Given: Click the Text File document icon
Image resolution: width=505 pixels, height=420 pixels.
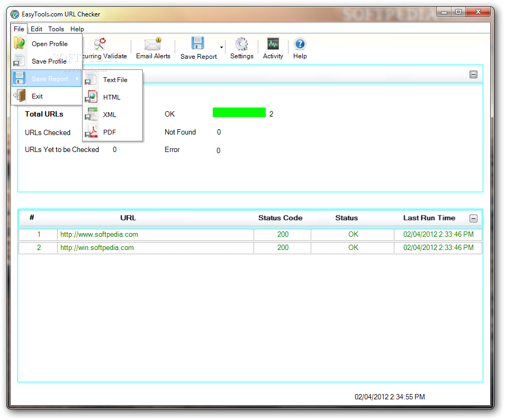Looking at the screenshot, I should pyautogui.click(x=91, y=79).
